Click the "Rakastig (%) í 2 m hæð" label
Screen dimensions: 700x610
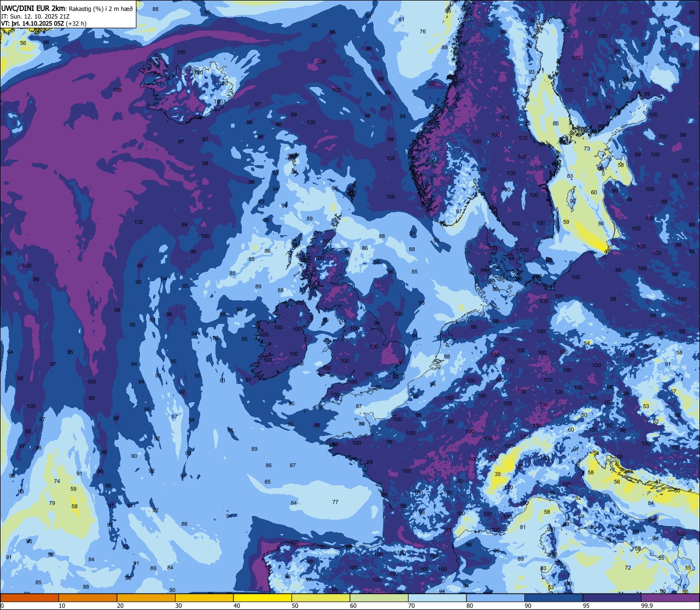pyautogui.click(x=101, y=9)
